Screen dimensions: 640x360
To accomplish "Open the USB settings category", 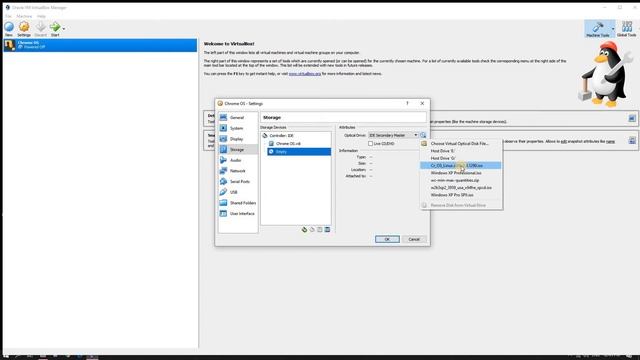I will tap(238, 192).
